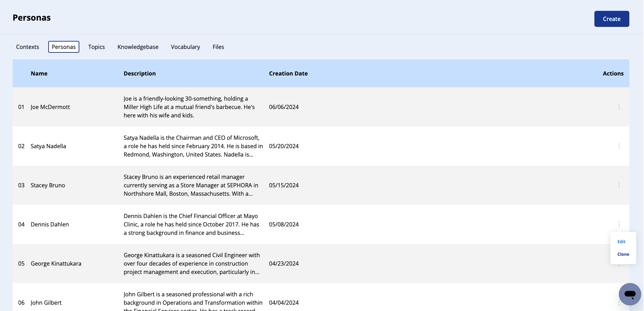Close the Dennis Dahlen actions kebab menu
Screen dimensions: 644x311
[619, 224]
